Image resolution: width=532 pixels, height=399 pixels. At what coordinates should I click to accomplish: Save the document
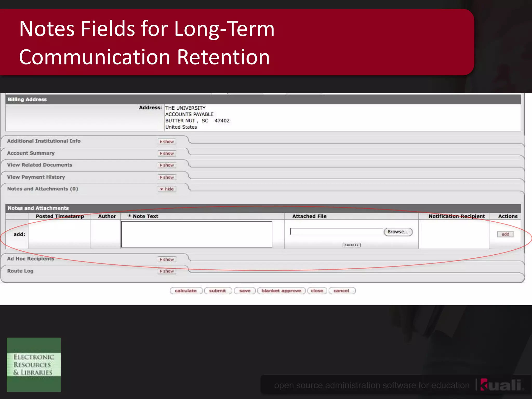pyautogui.click(x=245, y=291)
